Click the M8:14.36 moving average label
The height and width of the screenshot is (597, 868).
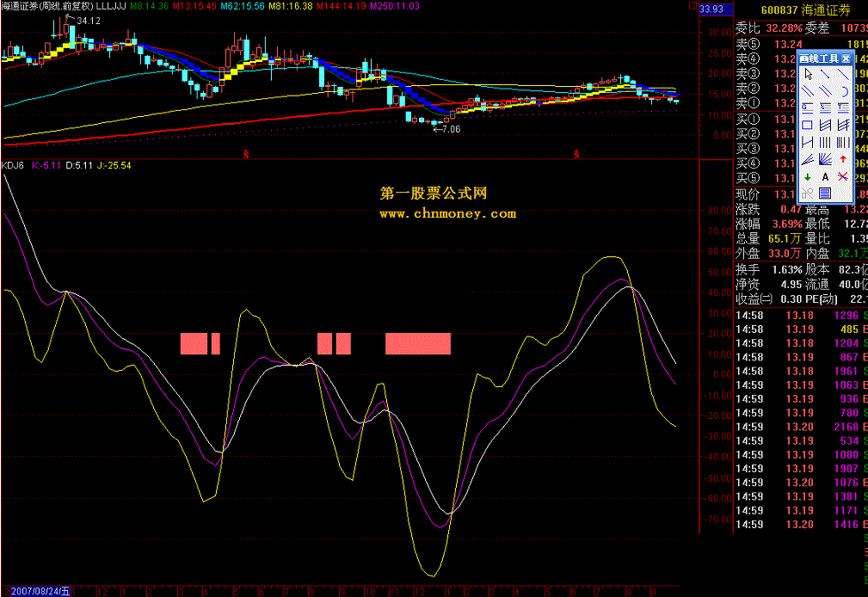(150, 6)
